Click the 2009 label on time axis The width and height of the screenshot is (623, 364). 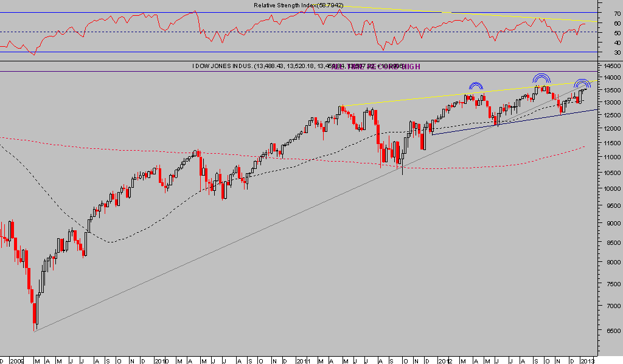16,360
